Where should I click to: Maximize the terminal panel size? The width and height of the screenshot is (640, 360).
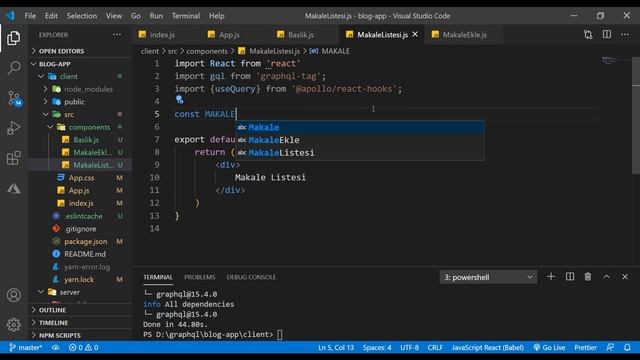tap(607, 277)
